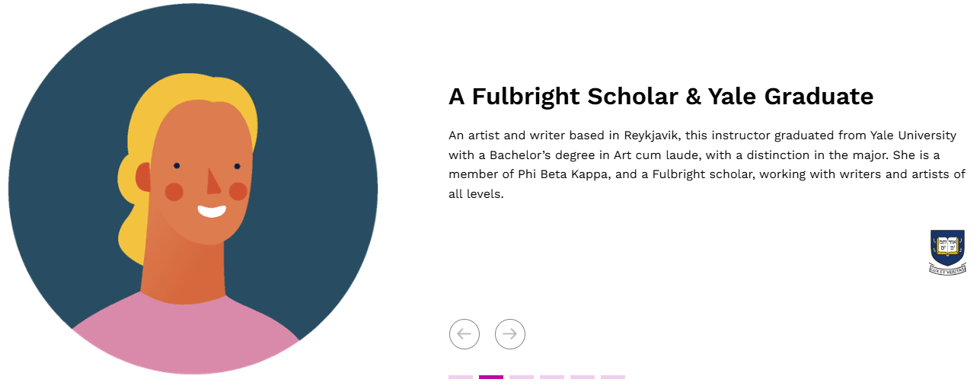Viewport: 980px width, 392px height.
Task: Jump to the third carousel indicator dash
Action: coord(522,377)
